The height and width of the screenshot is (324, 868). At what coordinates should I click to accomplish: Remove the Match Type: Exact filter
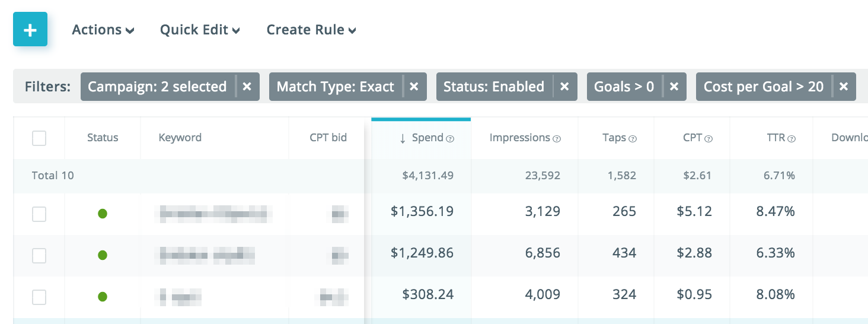pyautogui.click(x=414, y=87)
